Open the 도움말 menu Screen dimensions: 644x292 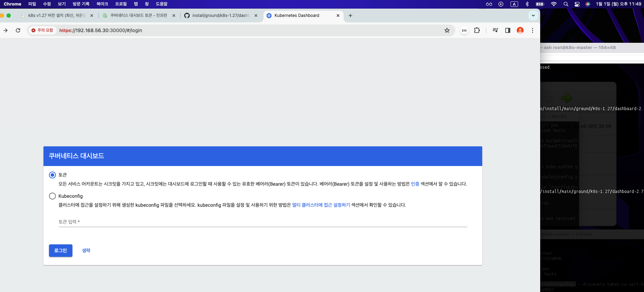click(161, 4)
